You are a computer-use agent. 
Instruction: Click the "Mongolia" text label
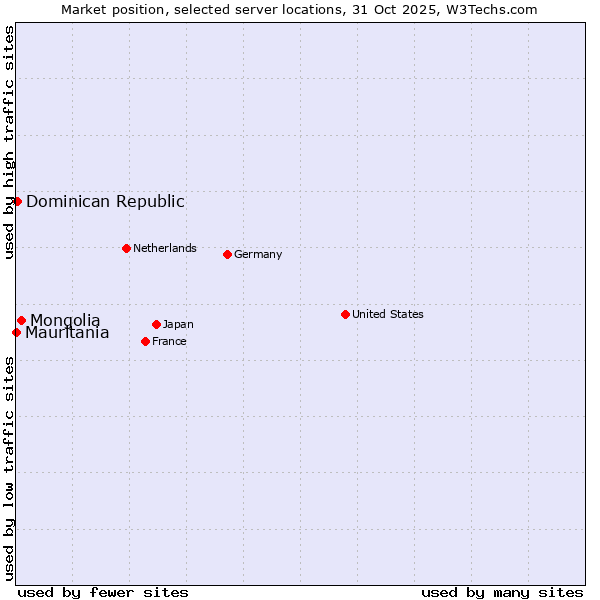pyautogui.click(x=65, y=320)
